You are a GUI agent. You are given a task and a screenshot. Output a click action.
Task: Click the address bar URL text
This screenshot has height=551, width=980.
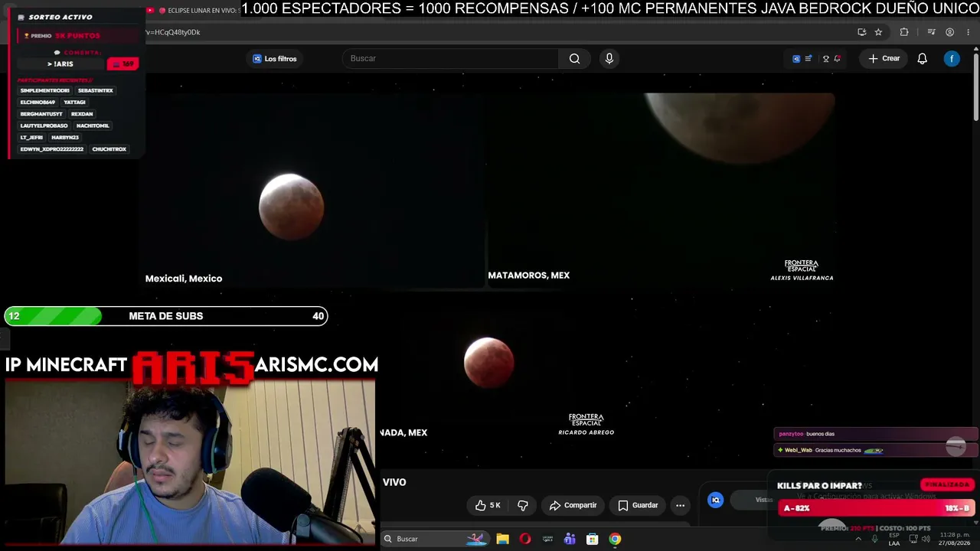pos(173,32)
